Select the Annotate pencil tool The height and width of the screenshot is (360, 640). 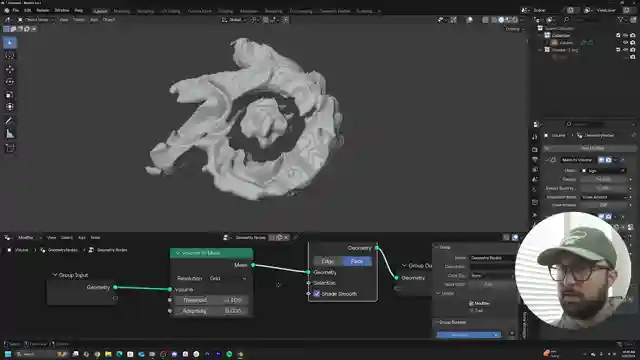point(10,121)
